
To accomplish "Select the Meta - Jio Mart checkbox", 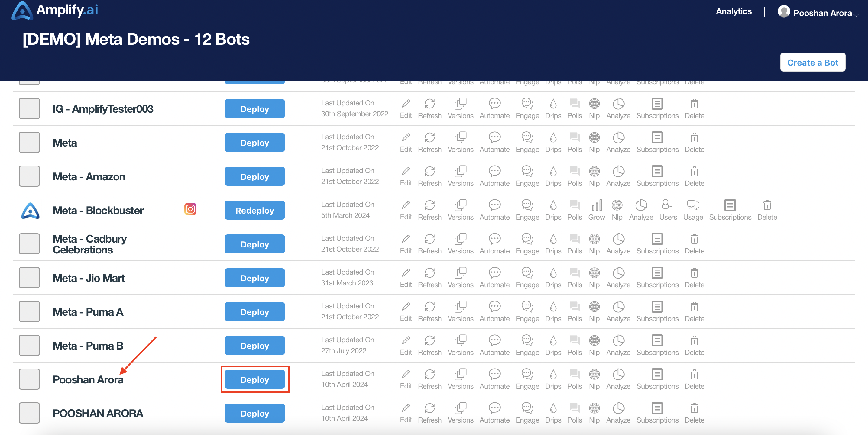I will 29,278.
